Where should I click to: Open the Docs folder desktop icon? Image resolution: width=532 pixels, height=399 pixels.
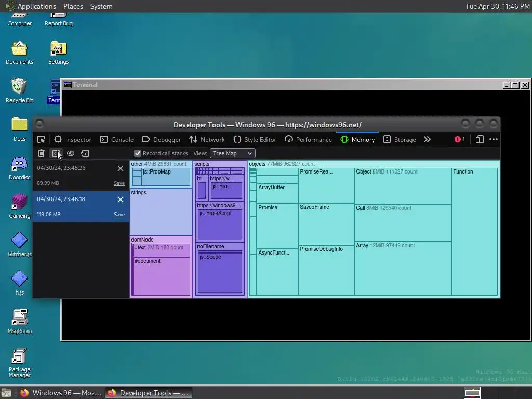tap(19, 129)
